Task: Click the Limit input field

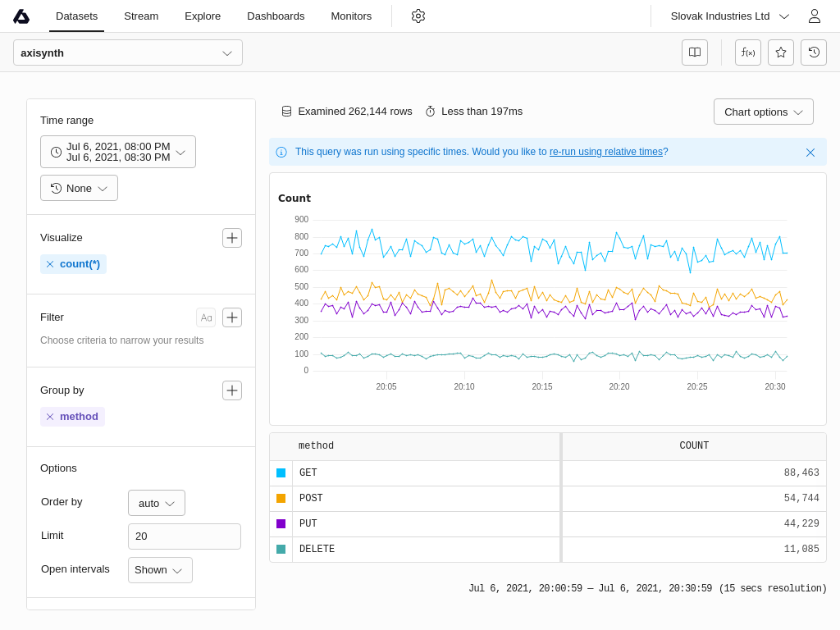Action: coord(185,536)
